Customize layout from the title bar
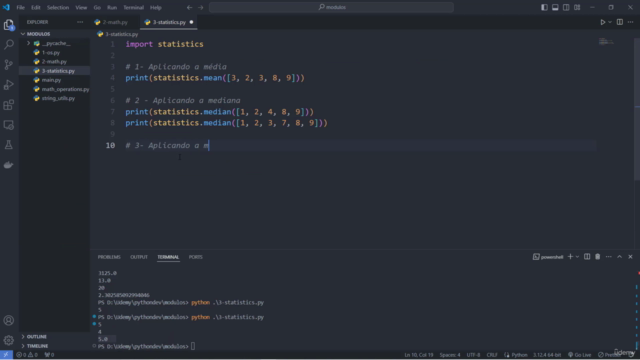The height and width of the screenshot is (360, 640). pyautogui.click(x=577, y=7)
